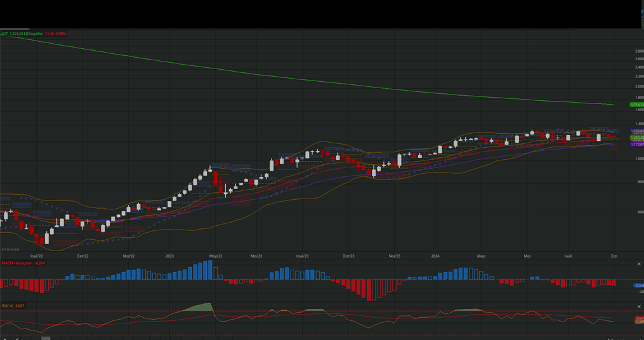Image resolution: width=644 pixels, height=340 pixels.
Task: Click the Μαρ'23 time axis label
Action: (216, 256)
